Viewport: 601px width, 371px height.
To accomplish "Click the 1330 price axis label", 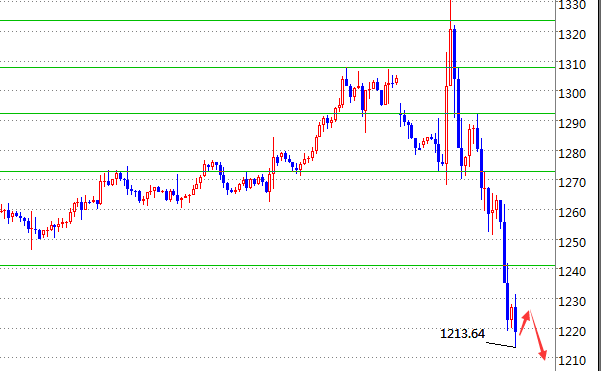I will coord(572,5).
